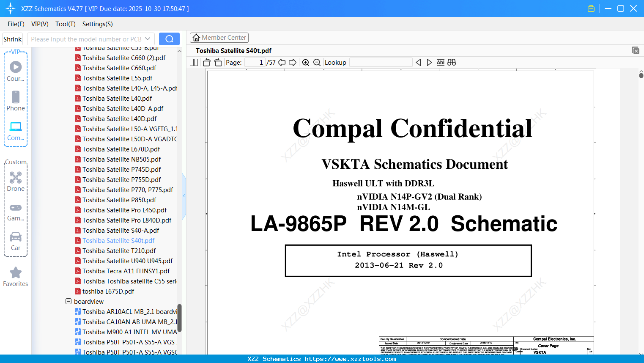Go to next page with right arrow
644x363 pixels.
[x=293, y=63]
